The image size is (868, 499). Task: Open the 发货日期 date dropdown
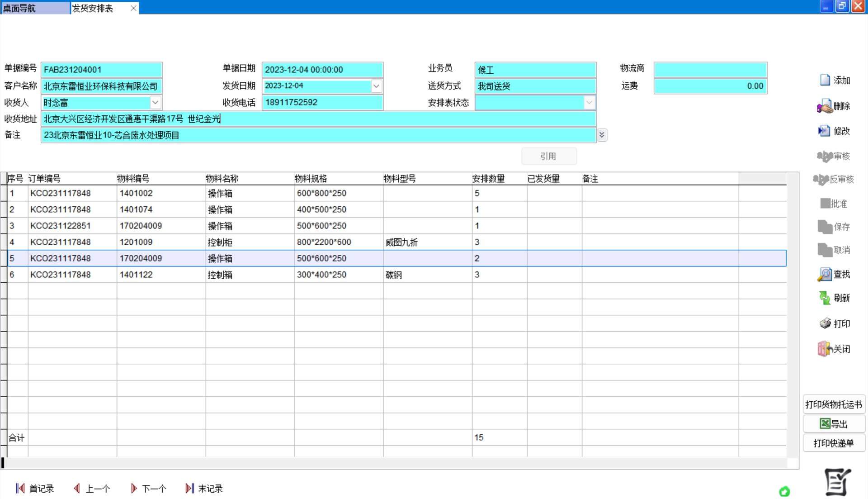click(x=376, y=86)
